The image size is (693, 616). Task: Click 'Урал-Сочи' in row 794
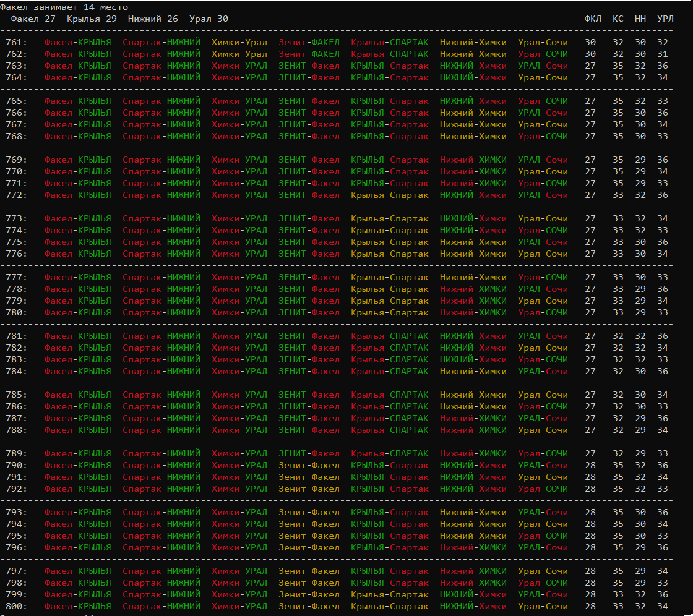(543, 524)
